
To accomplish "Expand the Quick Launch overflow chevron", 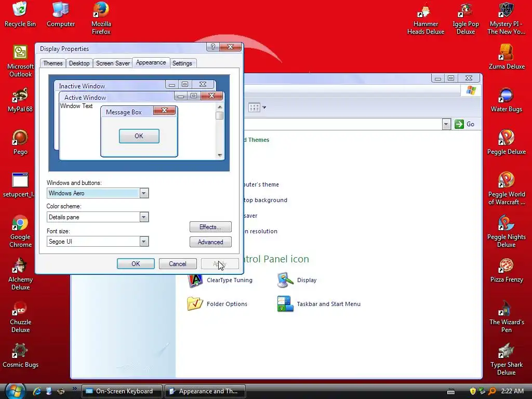I will [75, 389].
